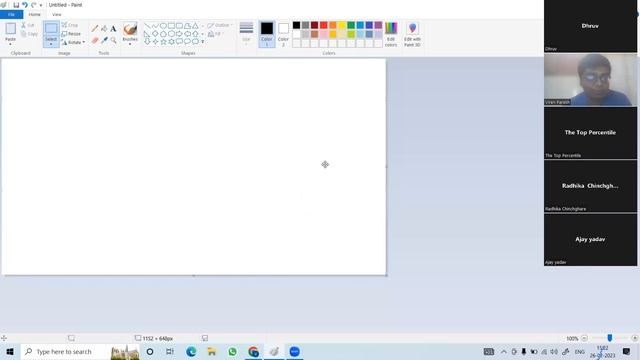640x360 pixels.
Task: Choose the Curve shape
Action: pos(155,26)
